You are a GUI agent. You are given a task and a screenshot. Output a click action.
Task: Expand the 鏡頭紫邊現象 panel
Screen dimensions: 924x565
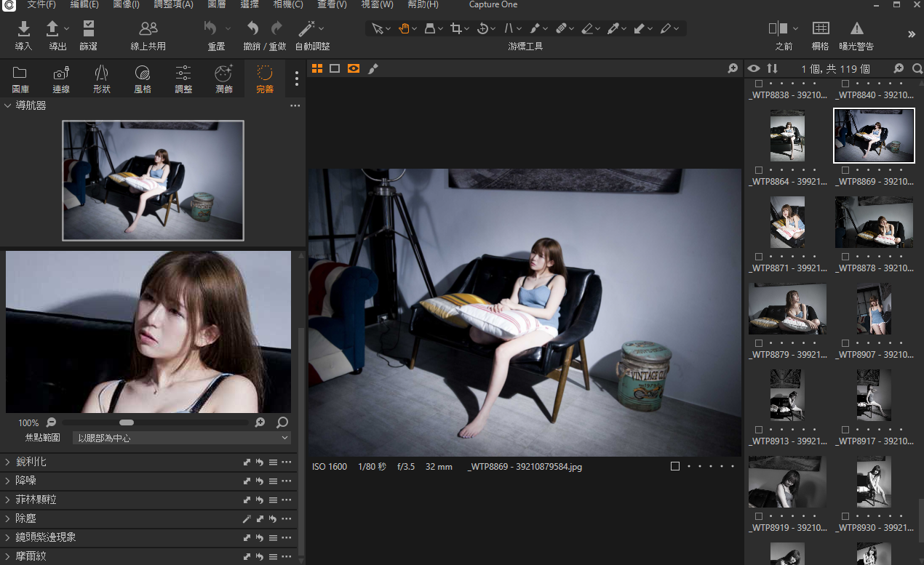8,537
